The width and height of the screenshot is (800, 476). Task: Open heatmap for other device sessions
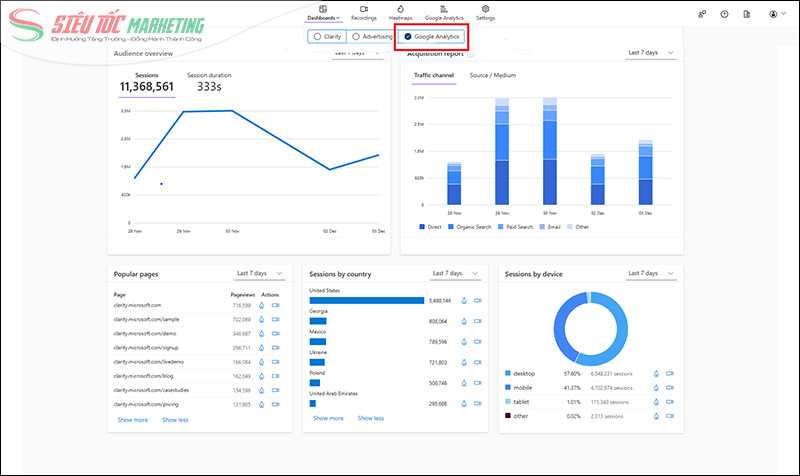pyautogui.click(x=657, y=416)
